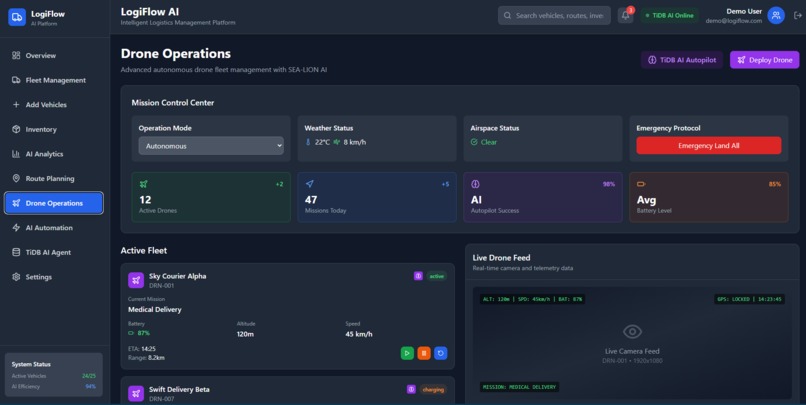Click the Live Drone Feed heading
806x405 pixels.
[x=501, y=257]
